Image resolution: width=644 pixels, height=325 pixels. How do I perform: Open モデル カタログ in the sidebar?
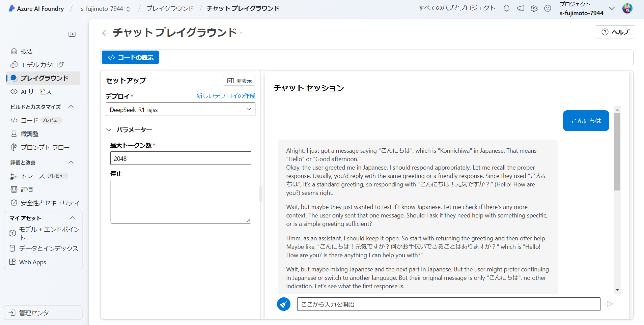pyautogui.click(x=43, y=65)
